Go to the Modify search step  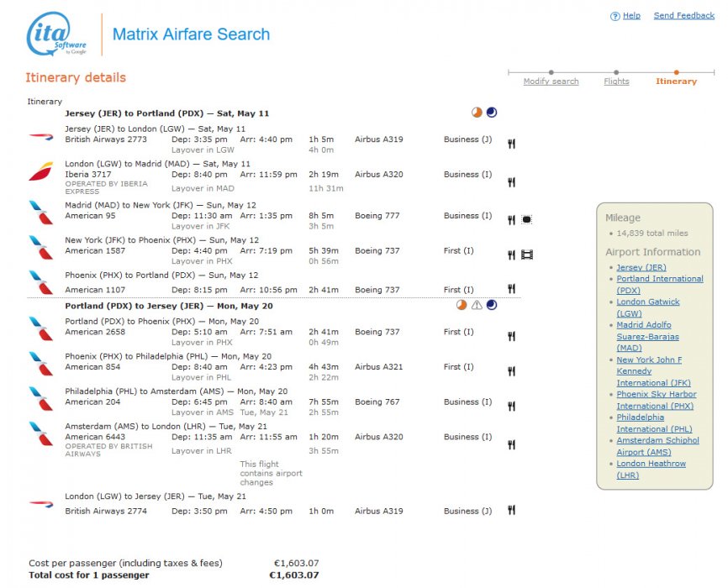[551, 81]
